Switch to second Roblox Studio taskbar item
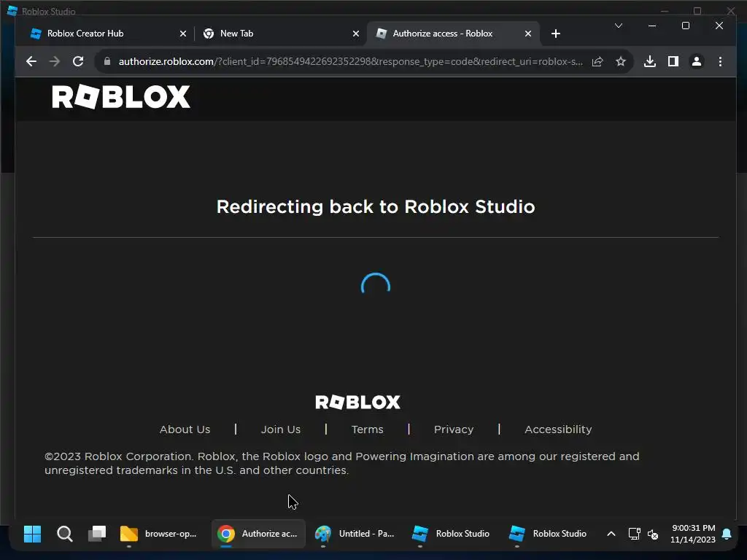This screenshot has width=747, height=560. tap(548, 534)
